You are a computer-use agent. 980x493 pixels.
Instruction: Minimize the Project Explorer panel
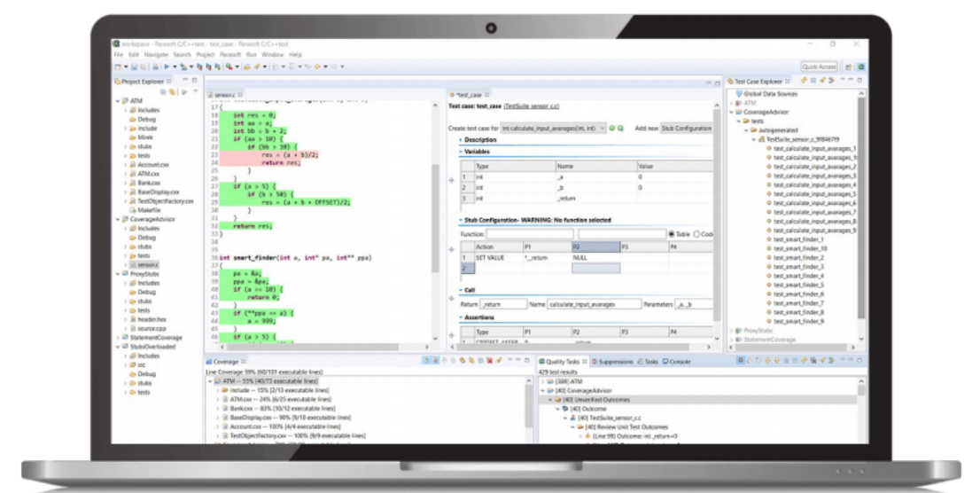pos(185,81)
